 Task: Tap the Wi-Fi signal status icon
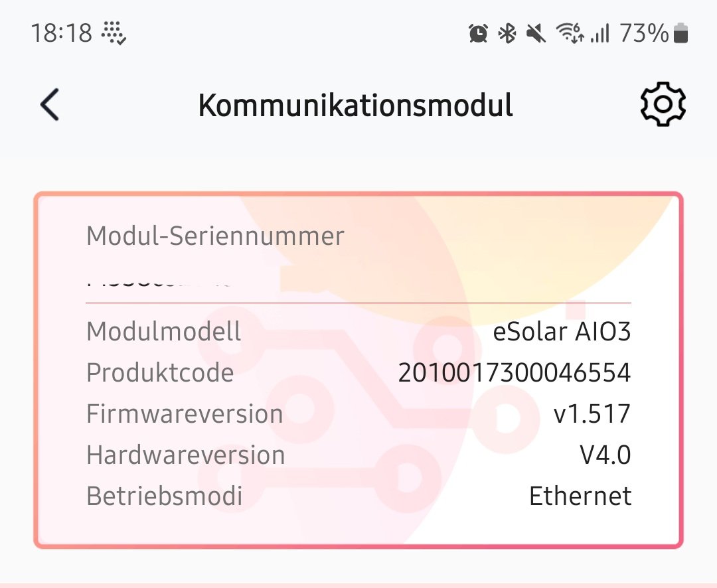point(570,33)
